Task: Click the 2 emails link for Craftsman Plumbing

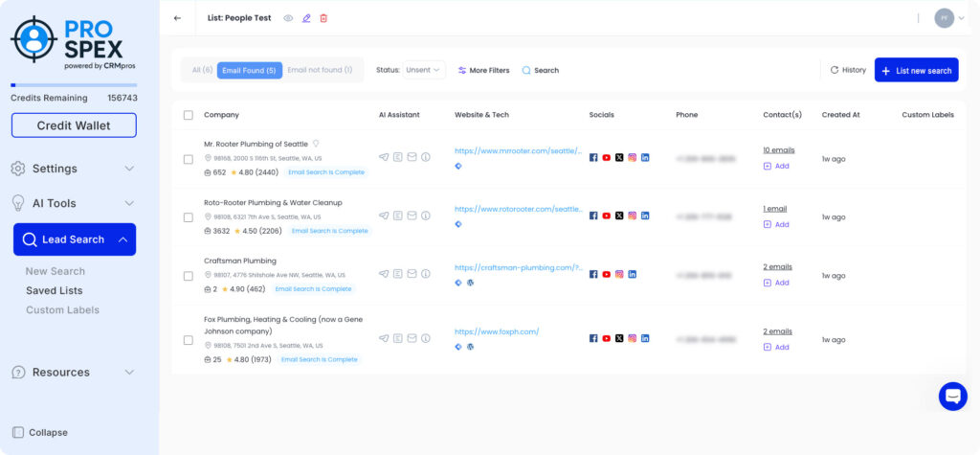Action: click(x=777, y=266)
